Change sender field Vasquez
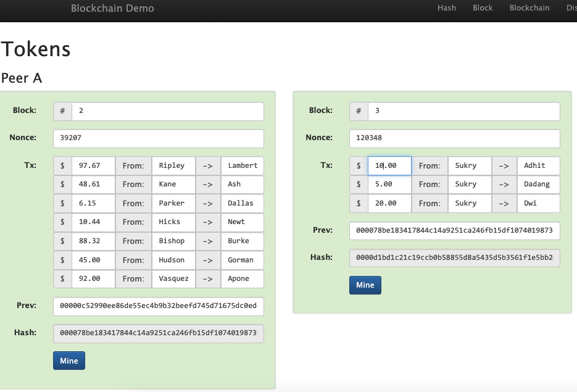Screen dimensions: 577x392 point(173,278)
